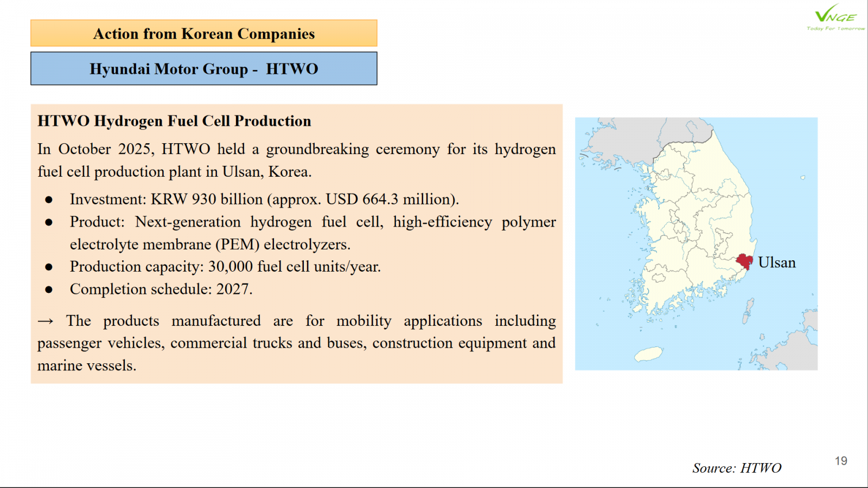This screenshot has width=868, height=488.
Task: Click the 'Completion schedule: 2027' text
Action: pyautogui.click(x=161, y=289)
